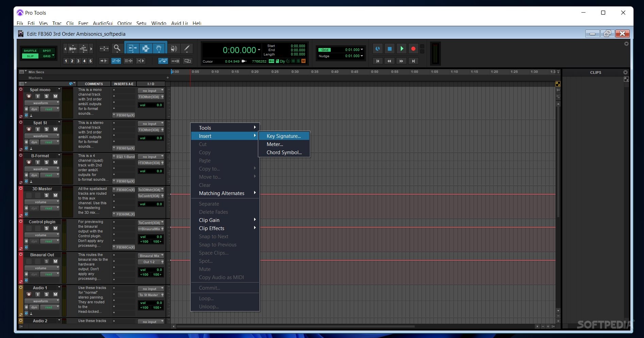Click Return to Zero transport button
The width and height of the screenshot is (644, 338).
point(378,61)
